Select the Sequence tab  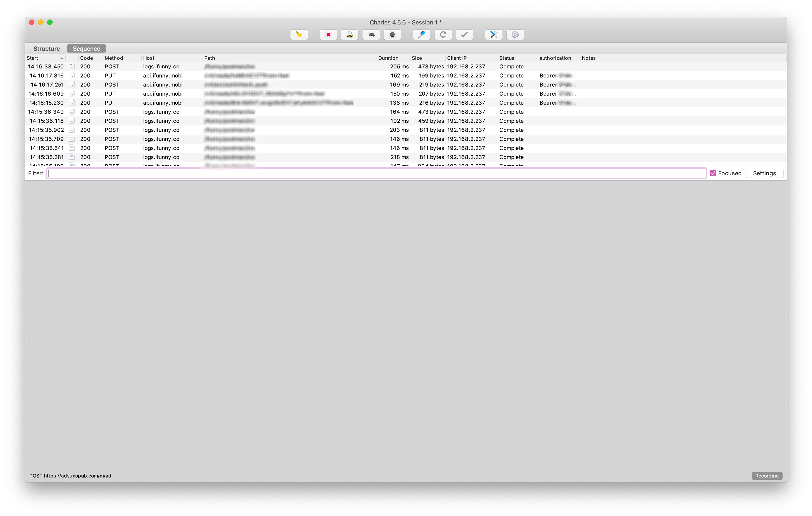tap(86, 49)
